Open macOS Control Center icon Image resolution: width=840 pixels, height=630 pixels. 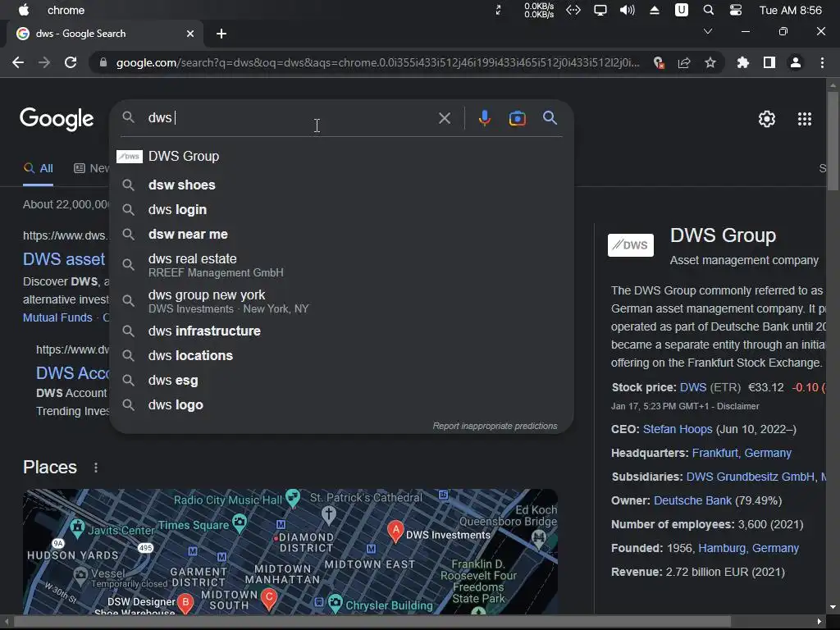pyautogui.click(x=736, y=10)
